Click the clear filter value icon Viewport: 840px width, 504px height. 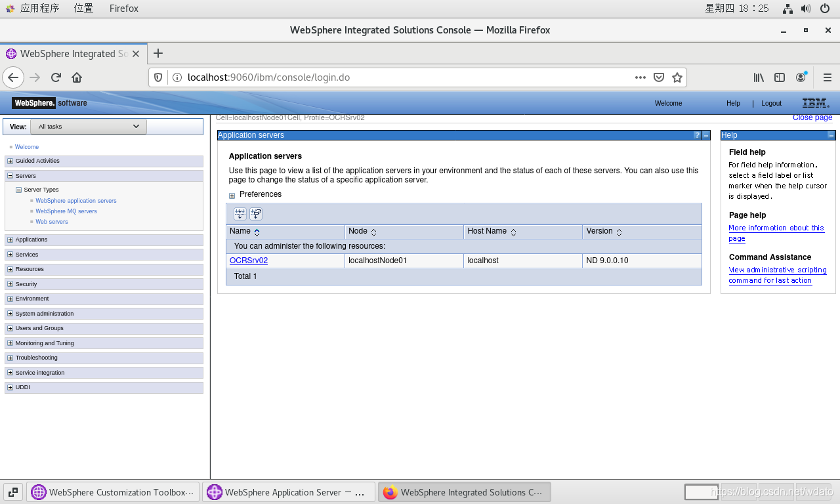coord(256,214)
